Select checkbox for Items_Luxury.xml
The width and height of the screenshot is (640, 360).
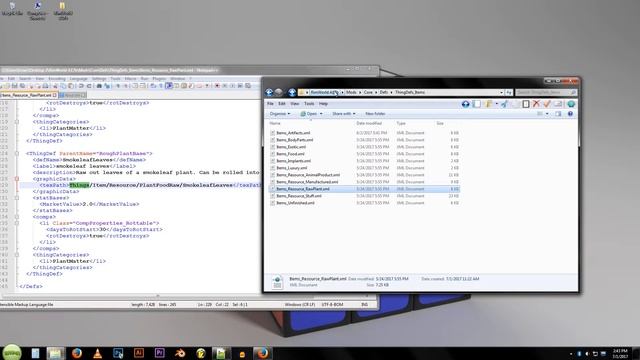(272, 168)
